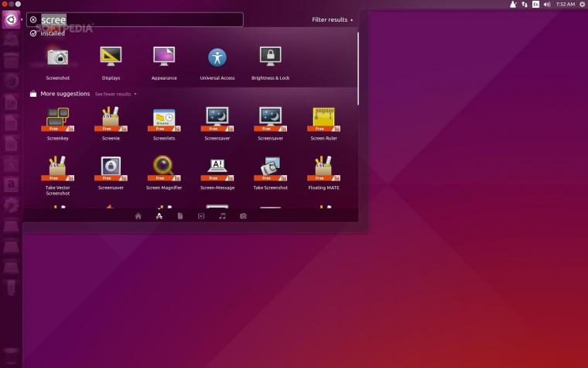Select the Take Screenshot app suggestion
588x368 pixels.
pyautogui.click(x=270, y=173)
